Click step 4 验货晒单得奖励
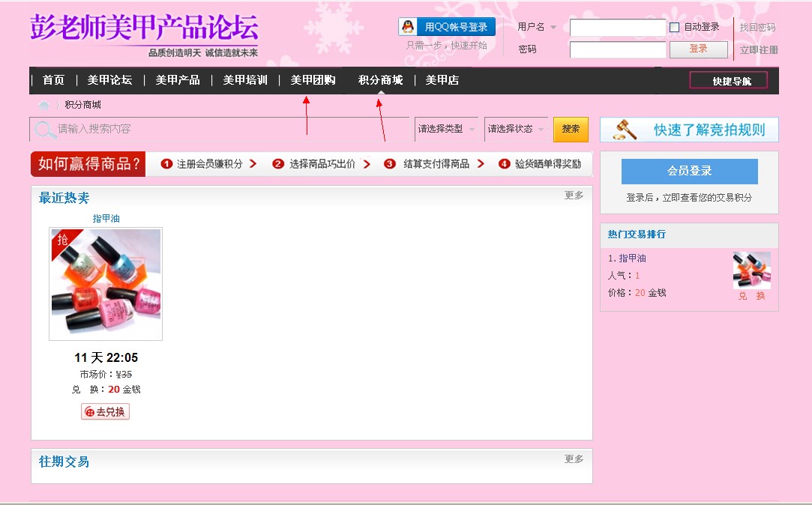 (x=540, y=164)
